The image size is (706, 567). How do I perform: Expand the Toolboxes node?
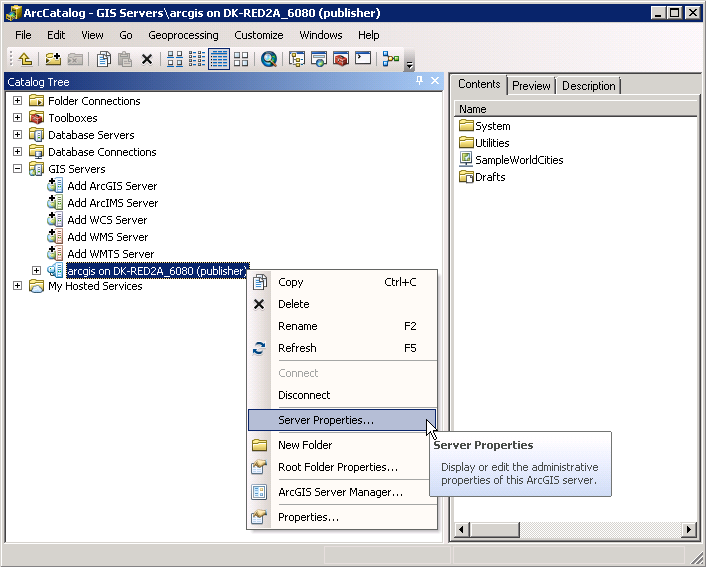tap(18, 118)
